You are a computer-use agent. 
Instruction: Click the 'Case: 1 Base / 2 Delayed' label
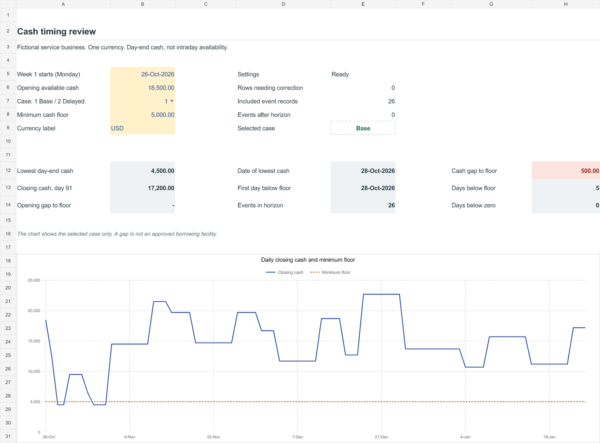(x=51, y=101)
